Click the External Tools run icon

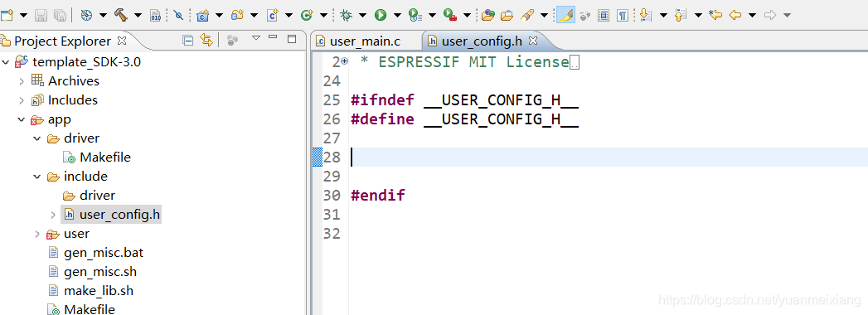click(x=450, y=15)
